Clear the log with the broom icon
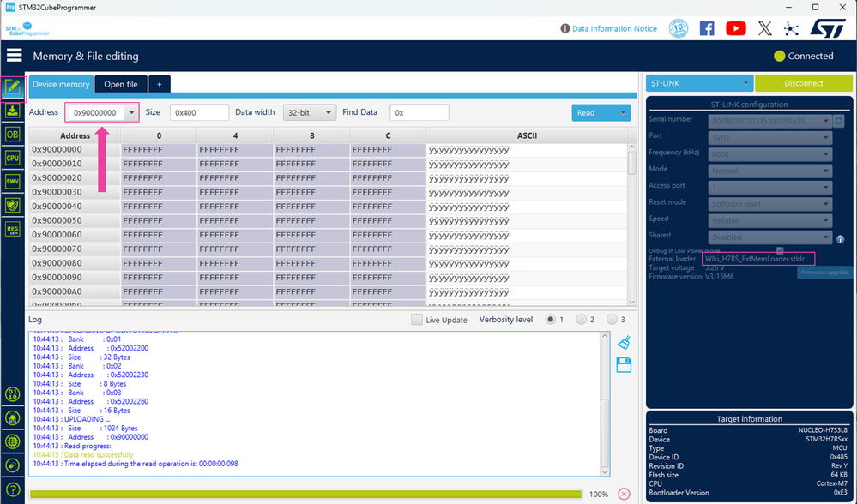 click(x=625, y=342)
